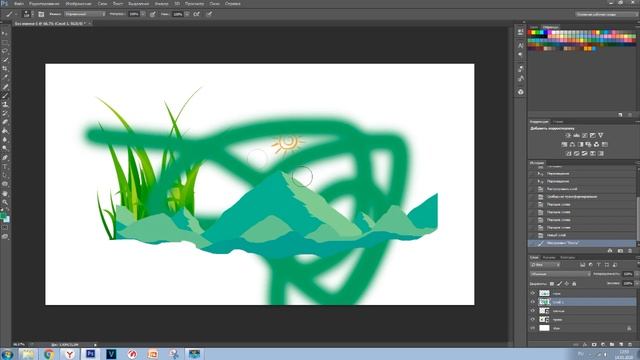Create a new snapshot in History panel

tap(620, 251)
